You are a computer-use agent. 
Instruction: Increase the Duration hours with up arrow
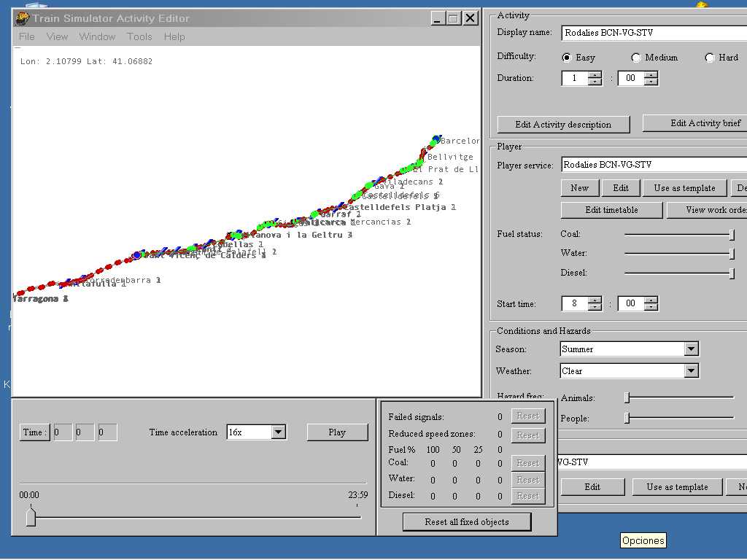click(x=595, y=74)
